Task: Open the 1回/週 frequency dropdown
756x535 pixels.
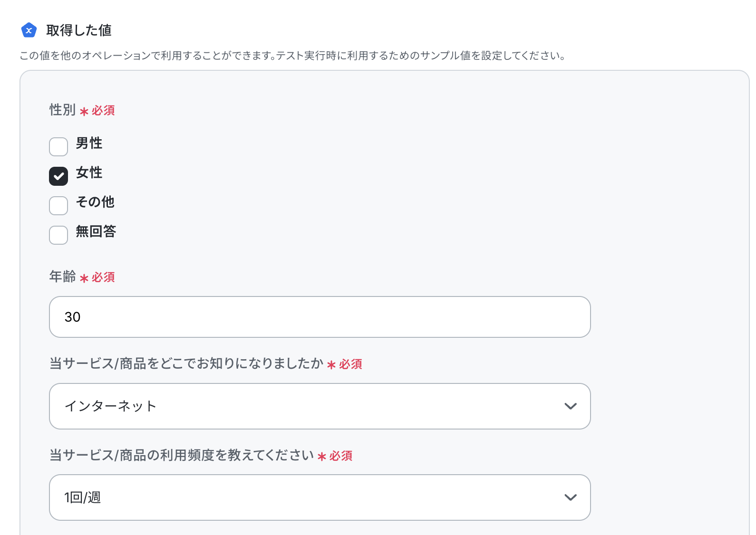Action: 320,497
